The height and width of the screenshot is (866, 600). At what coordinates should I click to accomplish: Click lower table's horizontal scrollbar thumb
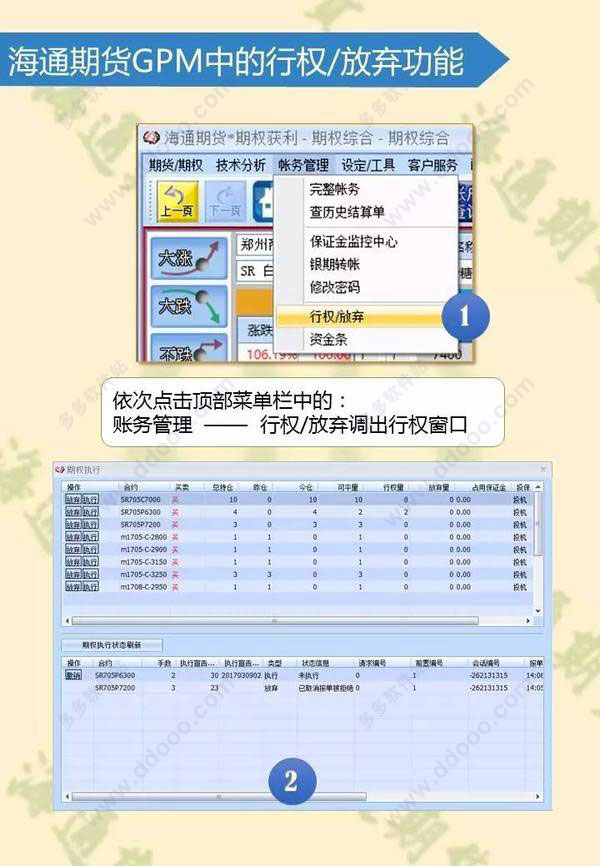click(219, 796)
